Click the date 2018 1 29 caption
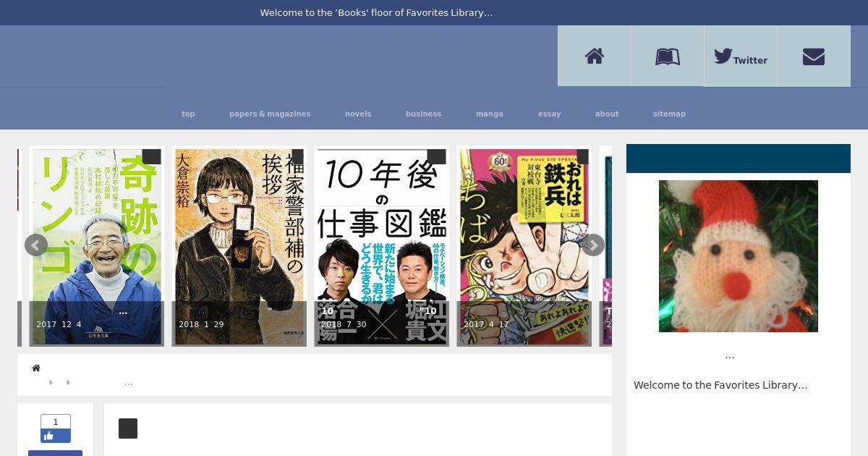868x456 pixels. [x=201, y=324]
